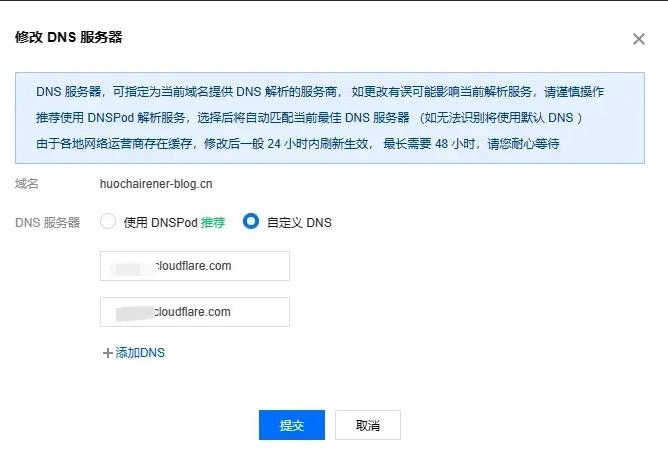The height and width of the screenshot is (463, 668).
Task: Click the plus icon beside 添加DNS
Action: point(108,353)
